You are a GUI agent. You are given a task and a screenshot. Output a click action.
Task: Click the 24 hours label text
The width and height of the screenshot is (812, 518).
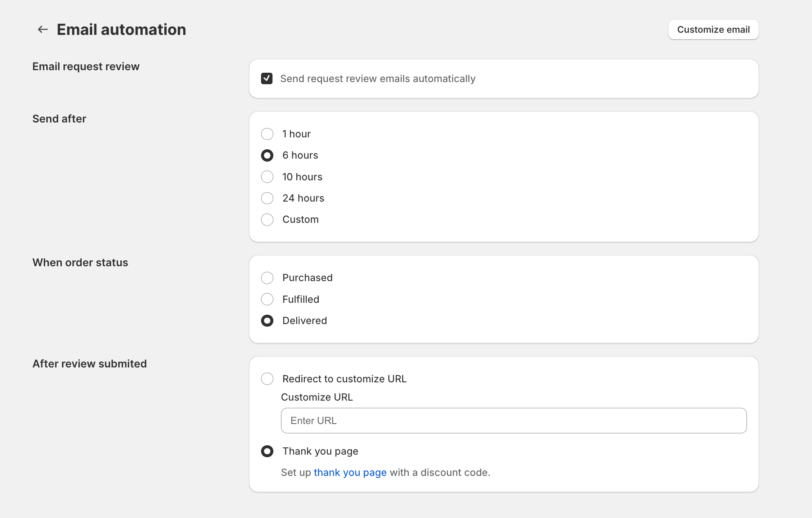point(303,198)
